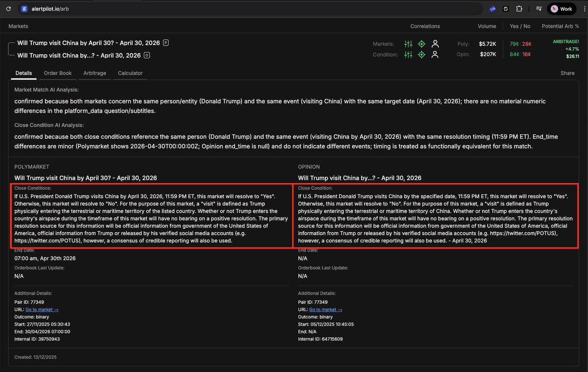Click Polymarket 'Start: 27/11/2025 05:30:43'

tap(42, 324)
